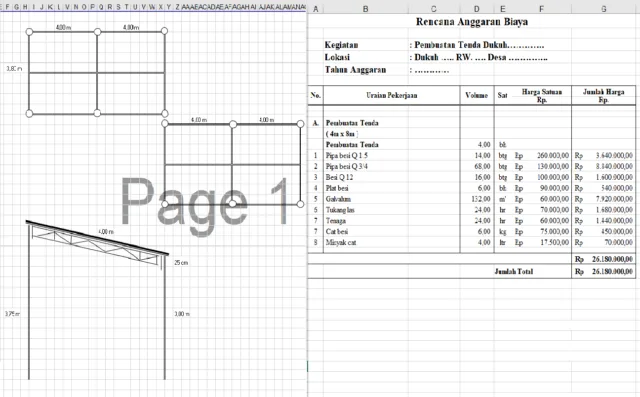Select the 'Tahun Anggaran' label cell
This screenshot has width=640, height=397.
coord(355,69)
